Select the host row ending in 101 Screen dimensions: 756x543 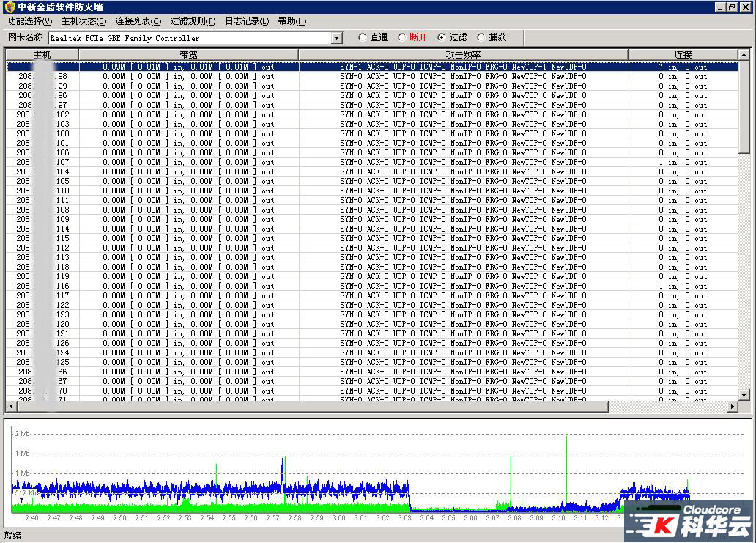pos(372,143)
